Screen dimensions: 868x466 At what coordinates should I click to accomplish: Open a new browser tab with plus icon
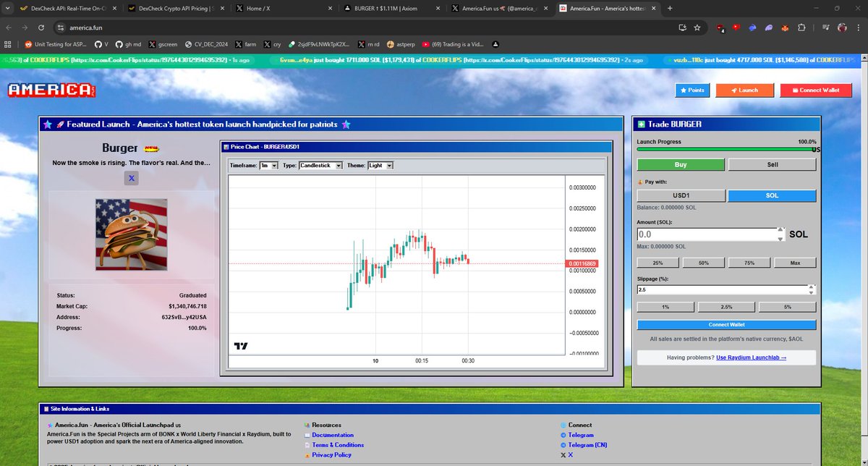pos(669,8)
